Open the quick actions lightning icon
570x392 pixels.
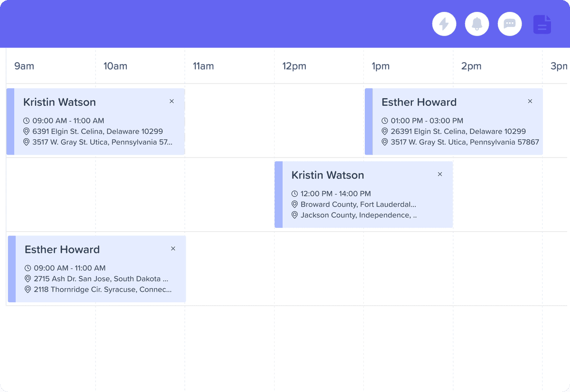click(444, 24)
